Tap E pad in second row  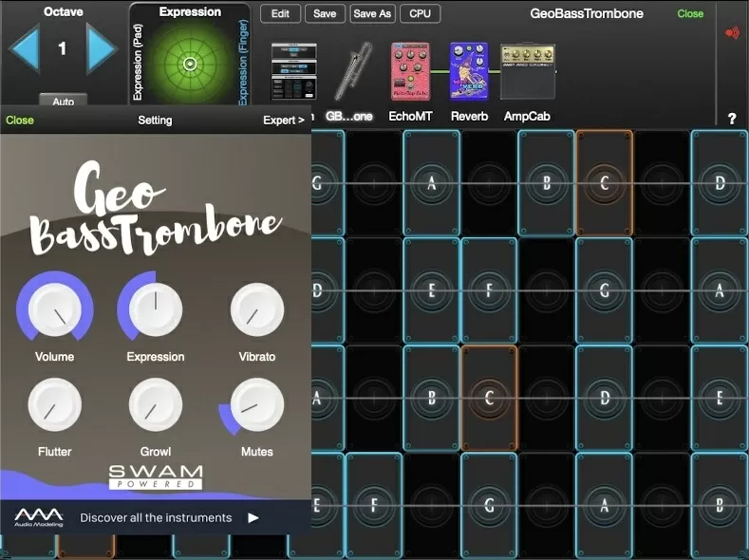pyautogui.click(x=432, y=290)
